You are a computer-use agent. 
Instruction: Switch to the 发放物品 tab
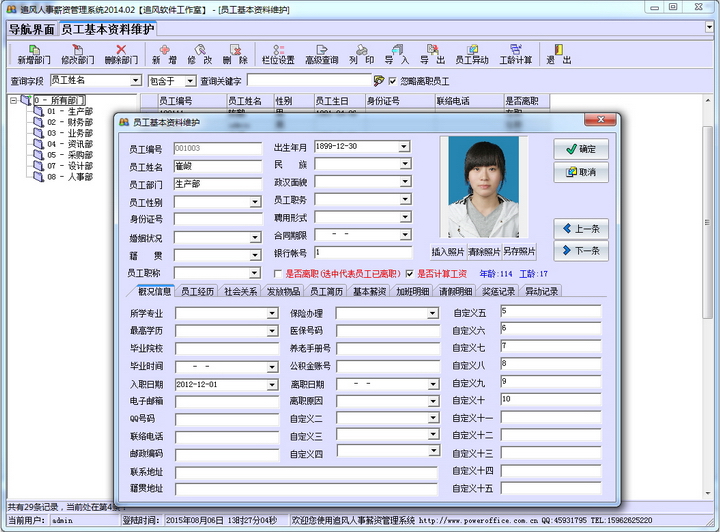283,291
